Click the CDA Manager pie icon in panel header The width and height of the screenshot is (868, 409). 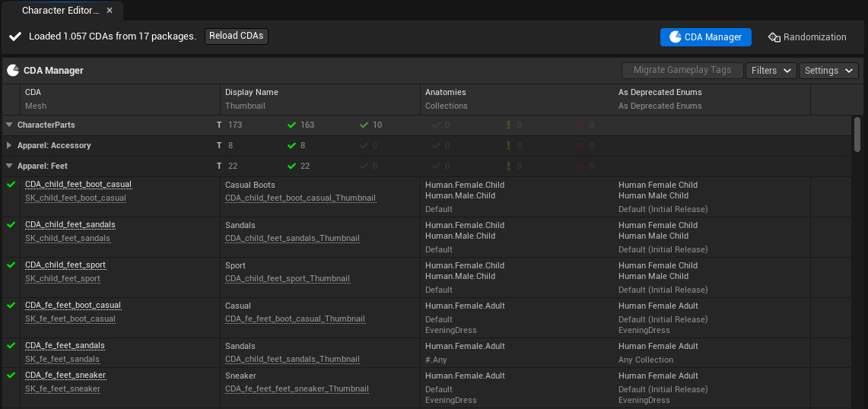[x=13, y=71]
